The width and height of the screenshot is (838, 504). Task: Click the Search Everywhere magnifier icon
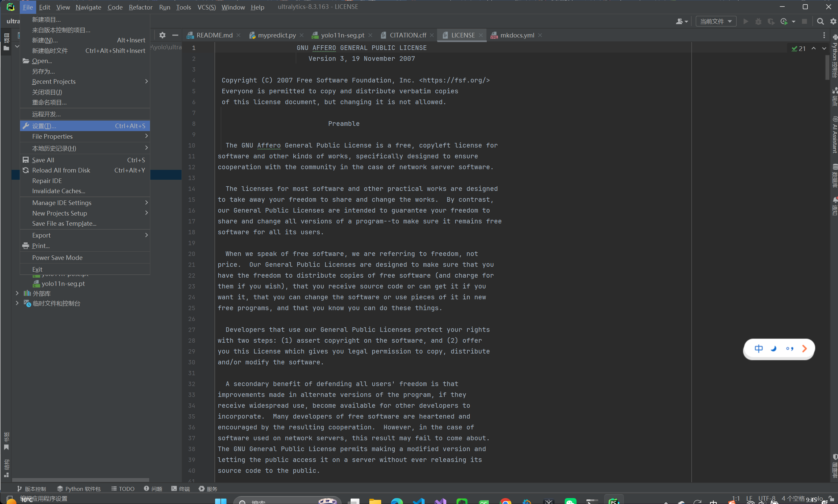tap(820, 21)
